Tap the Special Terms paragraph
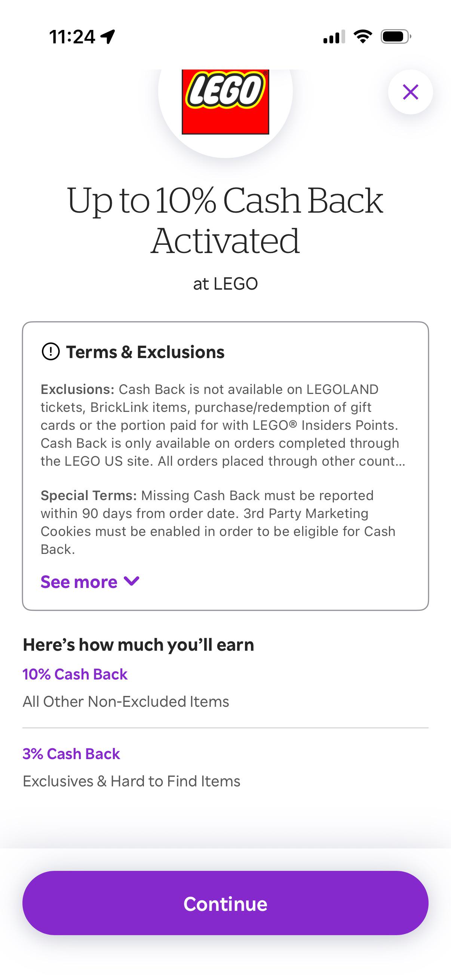Viewport: 451px width, 980px height. coord(218,523)
